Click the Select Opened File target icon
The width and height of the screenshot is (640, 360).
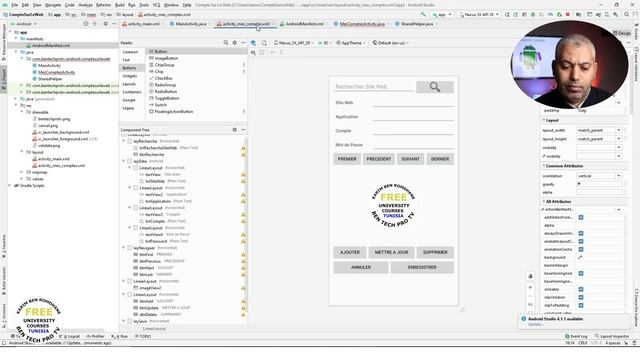click(x=86, y=24)
